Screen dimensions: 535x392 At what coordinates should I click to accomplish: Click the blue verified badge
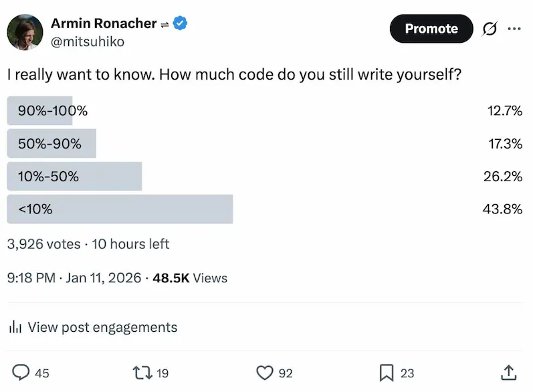pyautogui.click(x=181, y=23)
